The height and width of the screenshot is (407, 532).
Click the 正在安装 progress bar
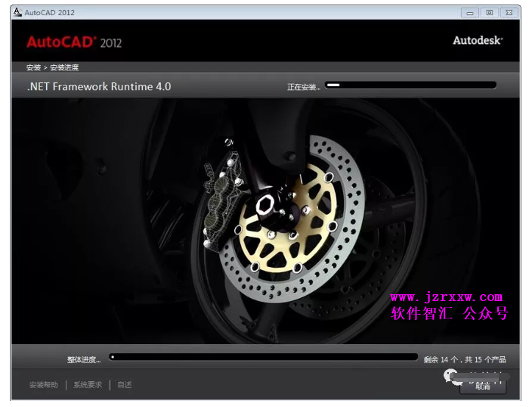coord(410,85)
